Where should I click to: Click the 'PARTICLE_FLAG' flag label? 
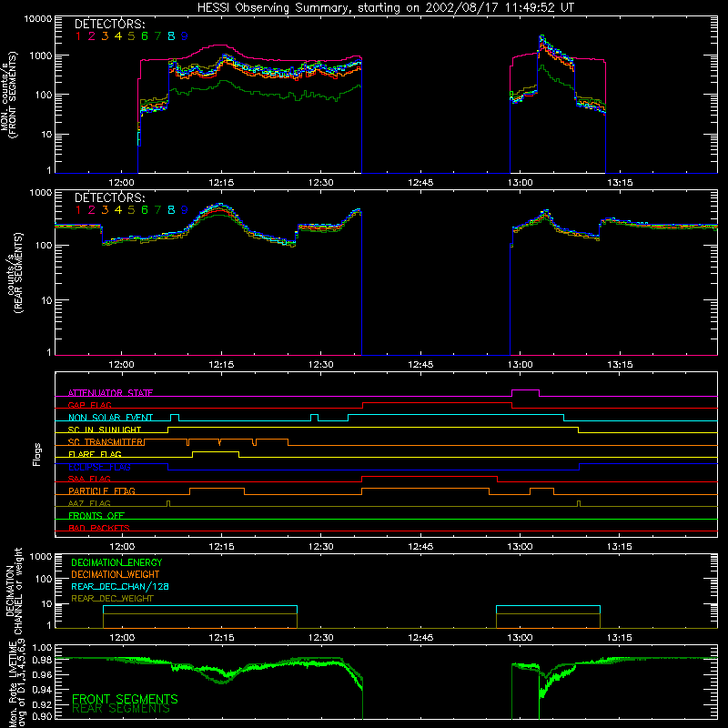coord(102,491)
